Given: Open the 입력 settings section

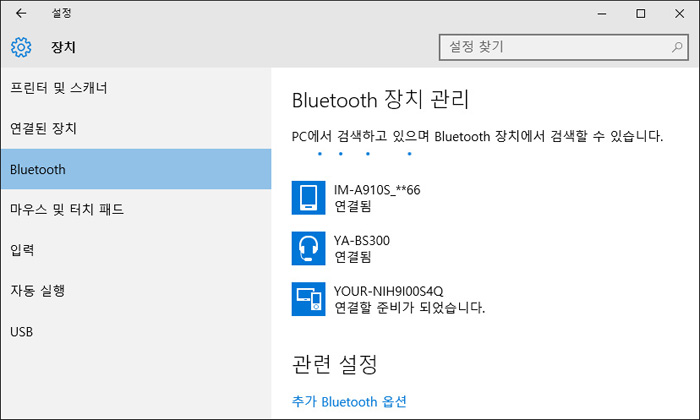Looking at the screenshot, I should coord(136,250).
